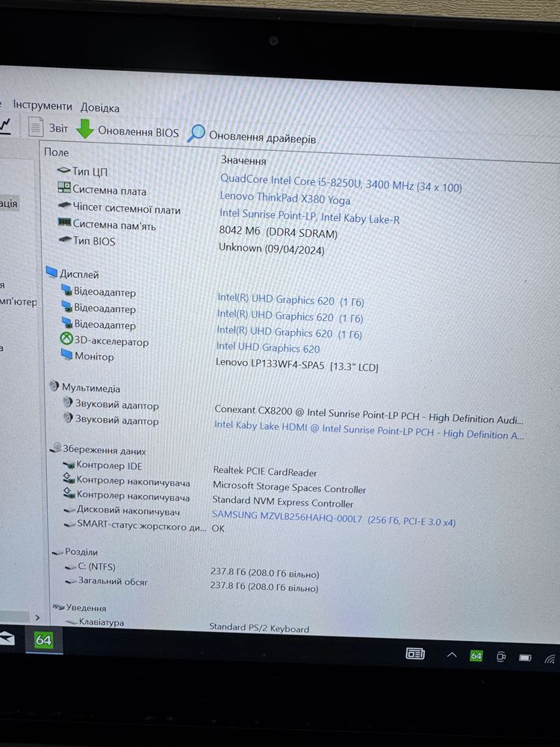Screen dimensions: 560x747
Task: Open the Довідка menu
Action: pyautogui.click(x=99, y=108)
